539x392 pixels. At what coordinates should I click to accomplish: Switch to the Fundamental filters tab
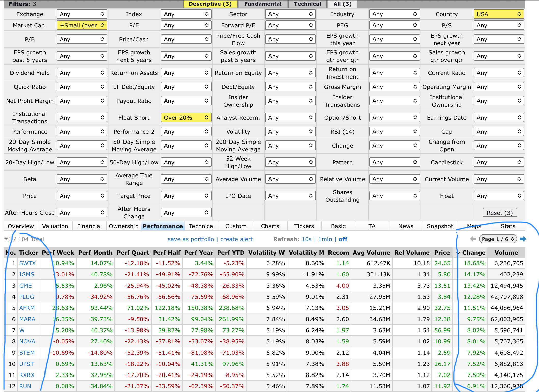pos(263,4)
